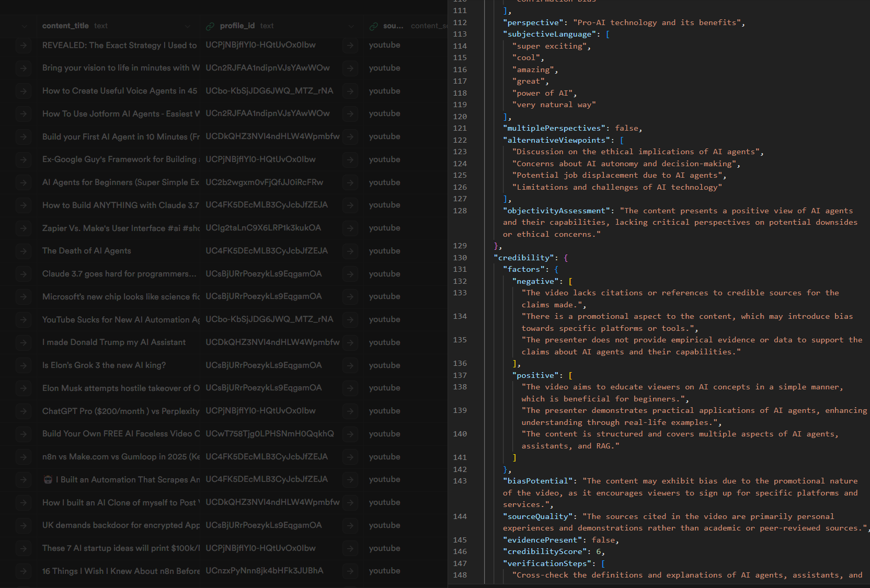Follow profile_id reference arrow in 'n8n vs Make.com' row
This screenshot has height=588, width=870.
pos(350,457)
